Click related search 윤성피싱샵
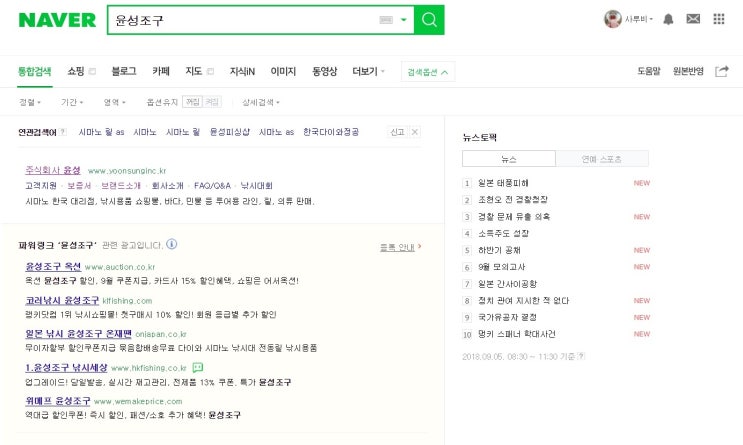 point(230,132)
